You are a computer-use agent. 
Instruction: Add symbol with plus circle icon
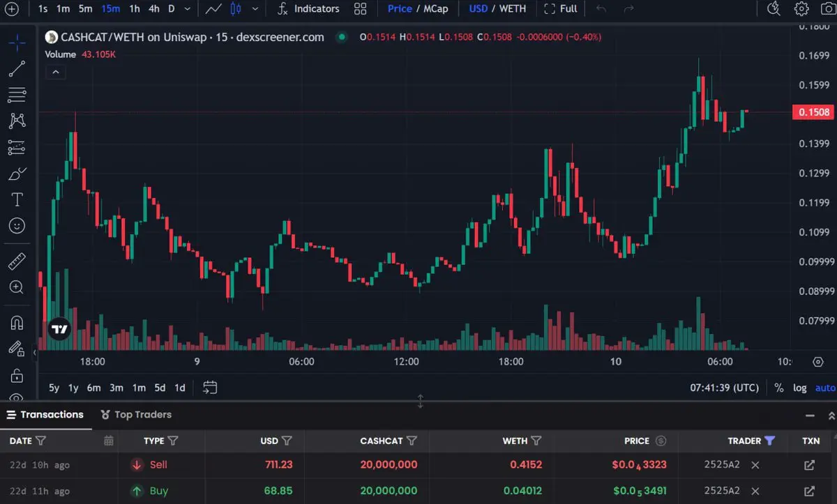[x=12, y=9]
